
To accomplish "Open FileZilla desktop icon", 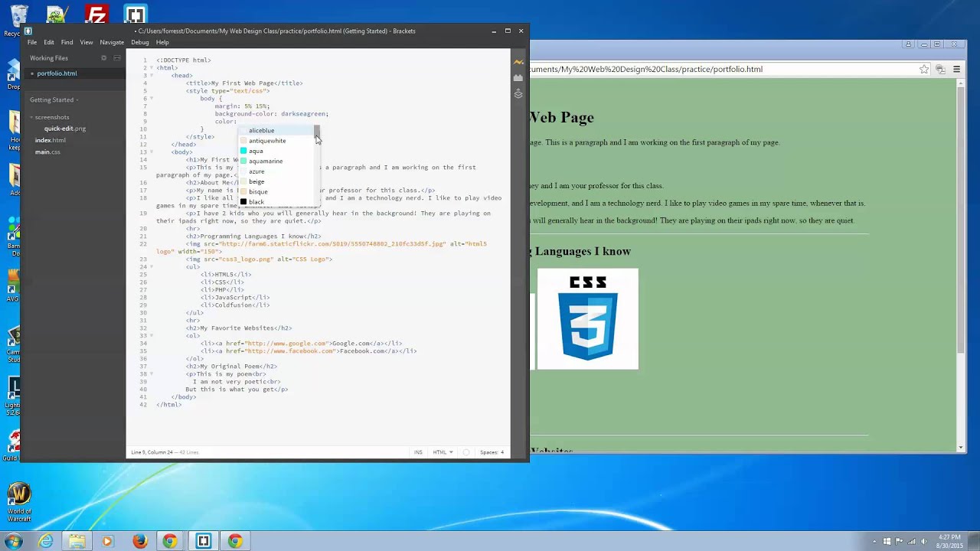I will (x=96, y=15).
